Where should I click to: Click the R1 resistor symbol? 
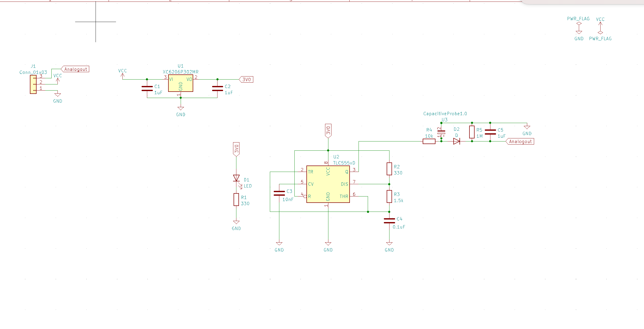236,200
